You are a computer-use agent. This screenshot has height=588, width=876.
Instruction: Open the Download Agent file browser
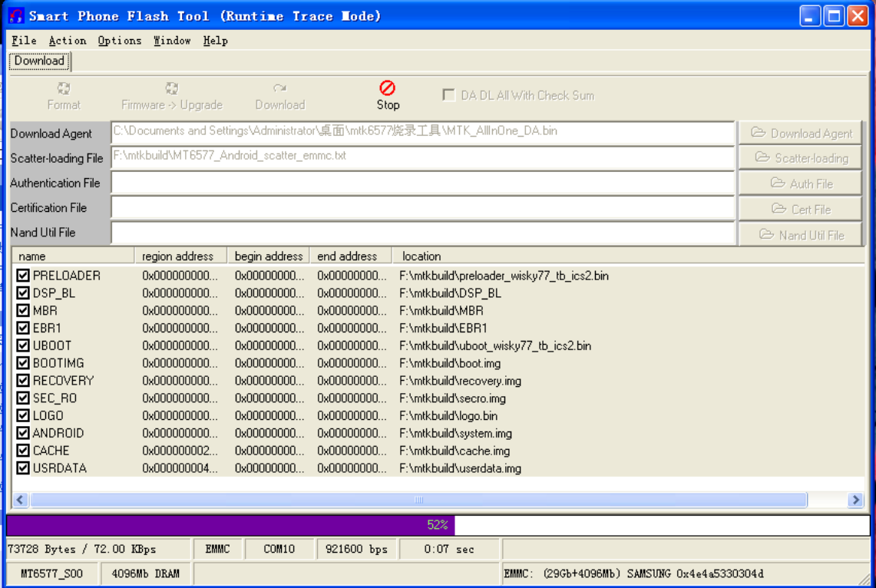[800, 134]
